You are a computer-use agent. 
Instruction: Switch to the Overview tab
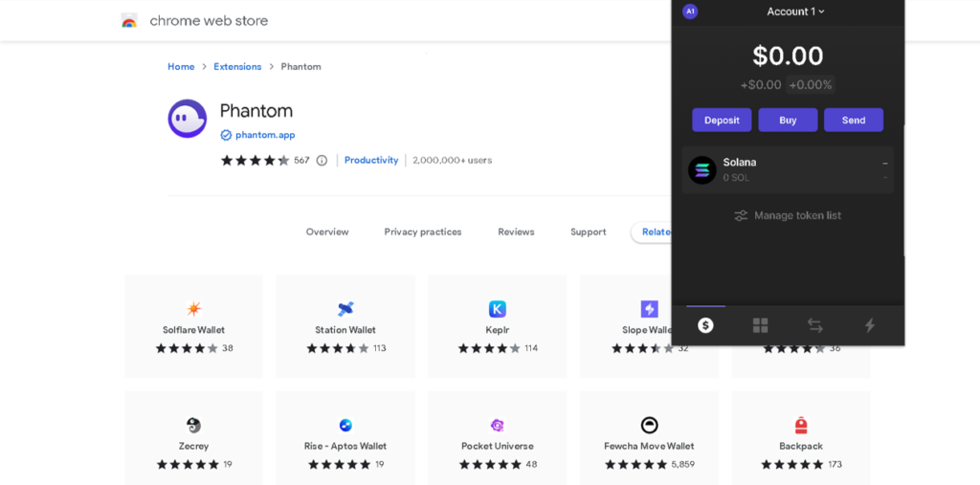pos(327,231)
